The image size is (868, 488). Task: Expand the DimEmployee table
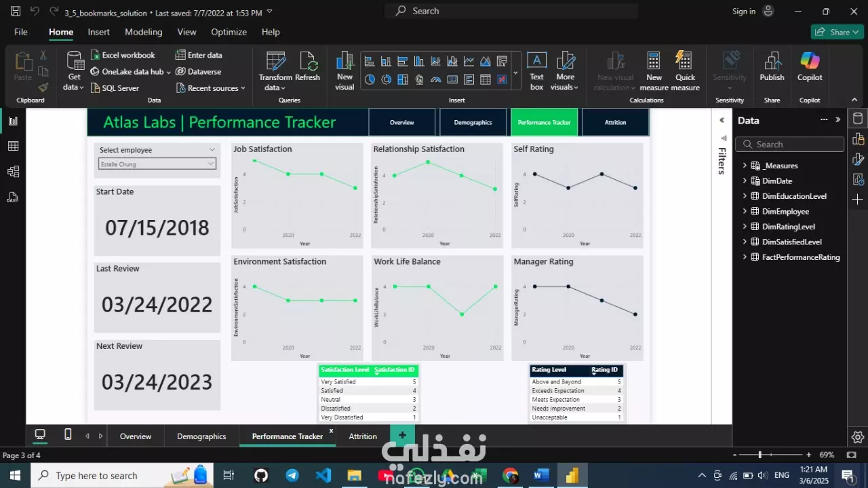pos(745,211)
